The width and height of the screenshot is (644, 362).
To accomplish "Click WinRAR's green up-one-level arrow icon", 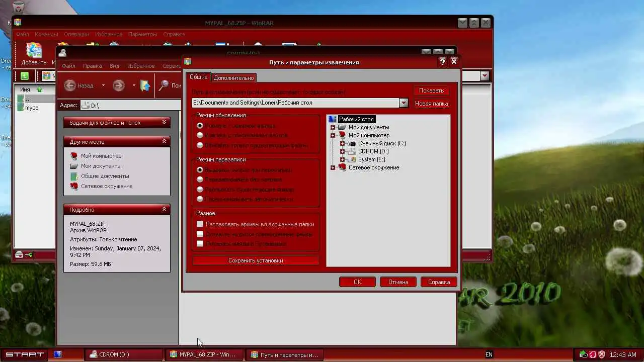I will 25,76.
